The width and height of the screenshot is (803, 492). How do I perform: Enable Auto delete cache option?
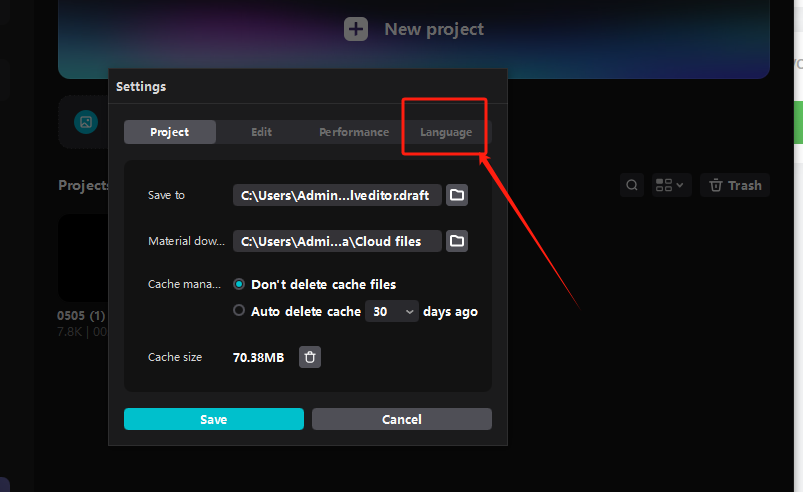coord(239,311)
